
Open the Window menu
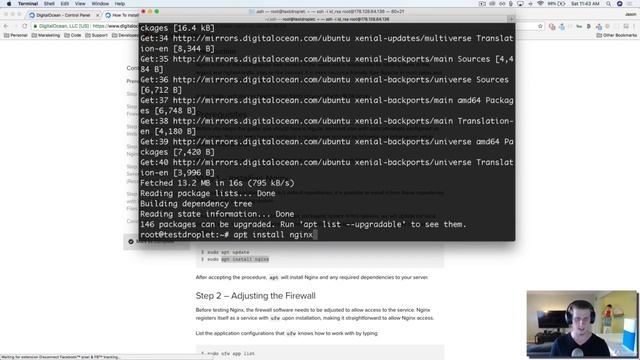point(100,4)
